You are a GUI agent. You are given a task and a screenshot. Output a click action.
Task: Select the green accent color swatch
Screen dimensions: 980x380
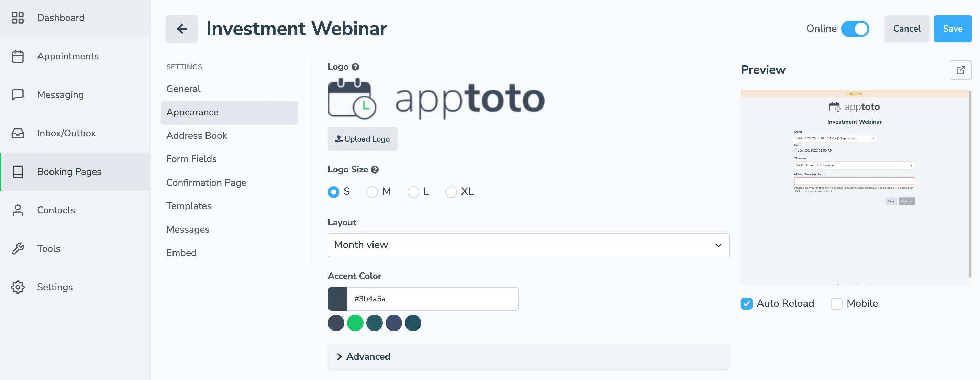point(355,323)
